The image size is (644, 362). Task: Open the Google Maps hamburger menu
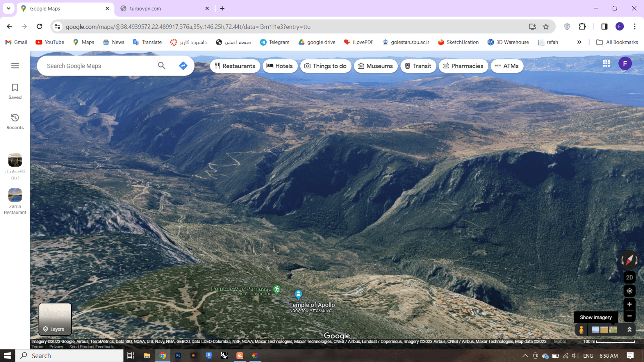(15, 66)
